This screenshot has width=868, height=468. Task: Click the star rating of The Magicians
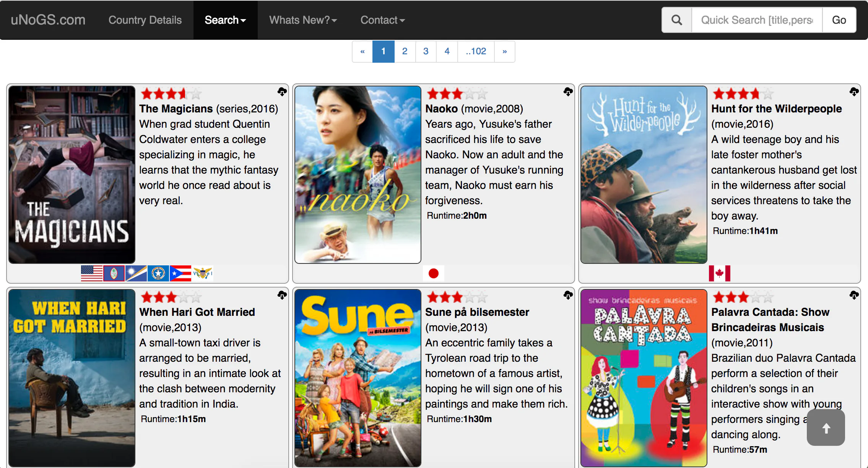click(x=171, y=94)
